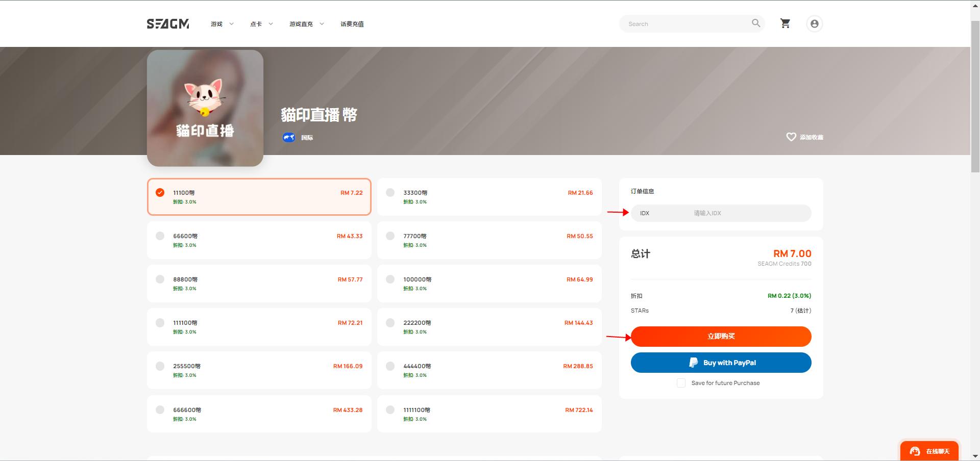Click the 订单信息 heading

click(642, 191)
